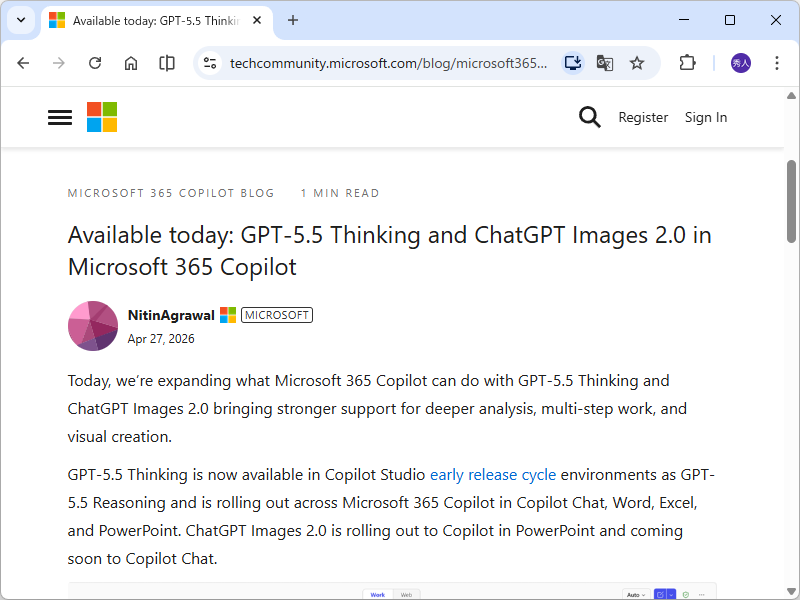Open the hamburger navigation menu
This screenshot has height=600, width=800.
pos(60,117)
